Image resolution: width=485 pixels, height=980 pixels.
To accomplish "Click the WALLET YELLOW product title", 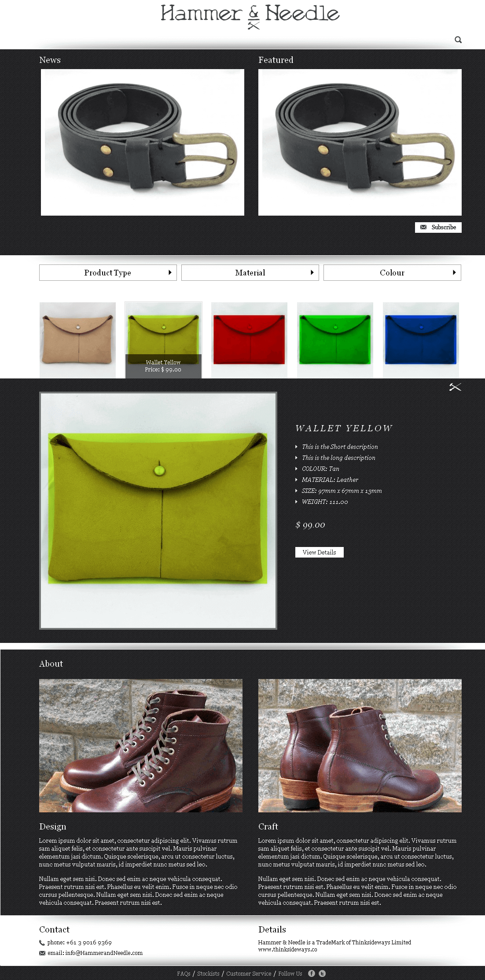I will [x=344, y=428].
